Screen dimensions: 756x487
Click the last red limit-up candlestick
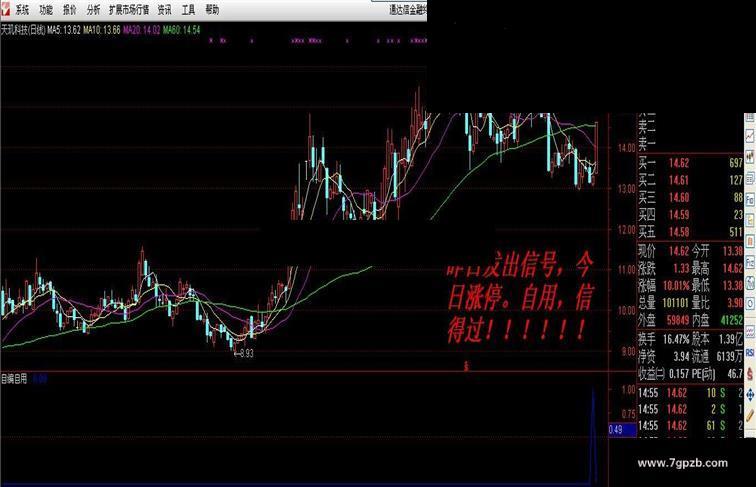596,148
